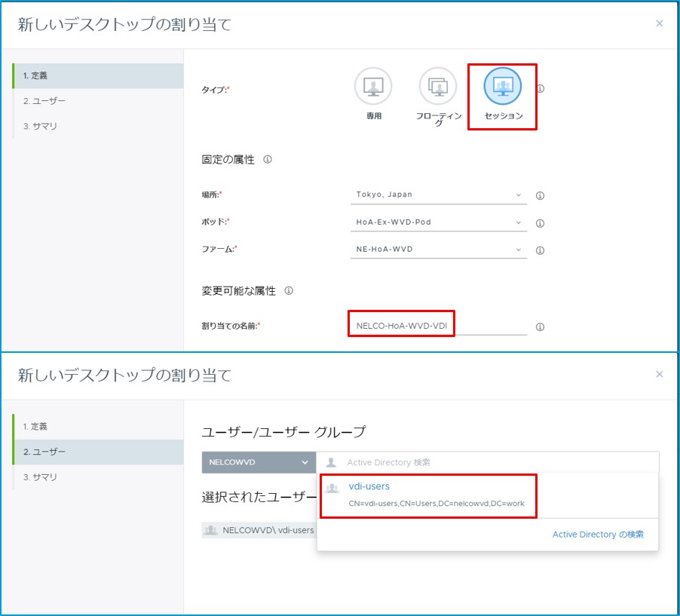The width and height of the screenshot is (680, 616).
Task: Click info icon beside 固定の属性 heading
Action: (x=268, y=159)
